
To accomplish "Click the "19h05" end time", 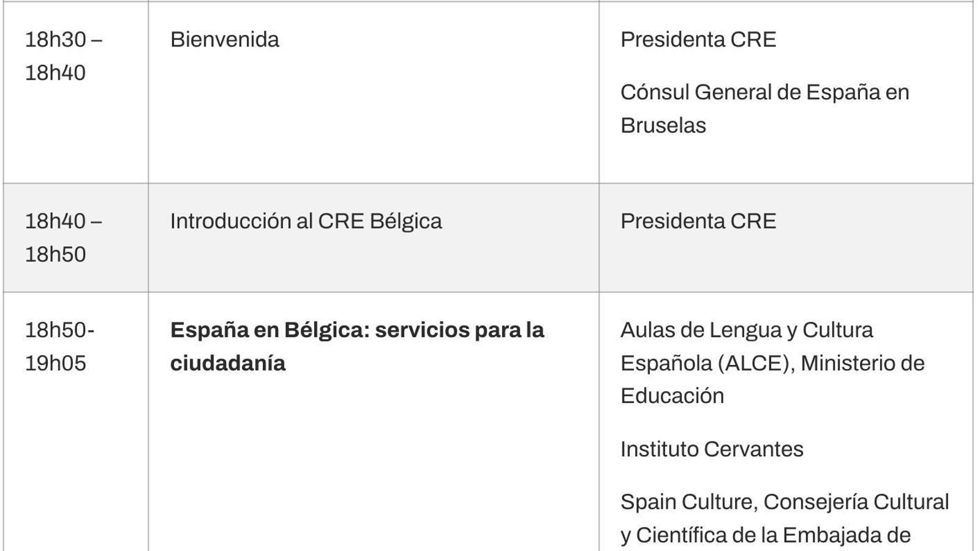I will [55, 364].
